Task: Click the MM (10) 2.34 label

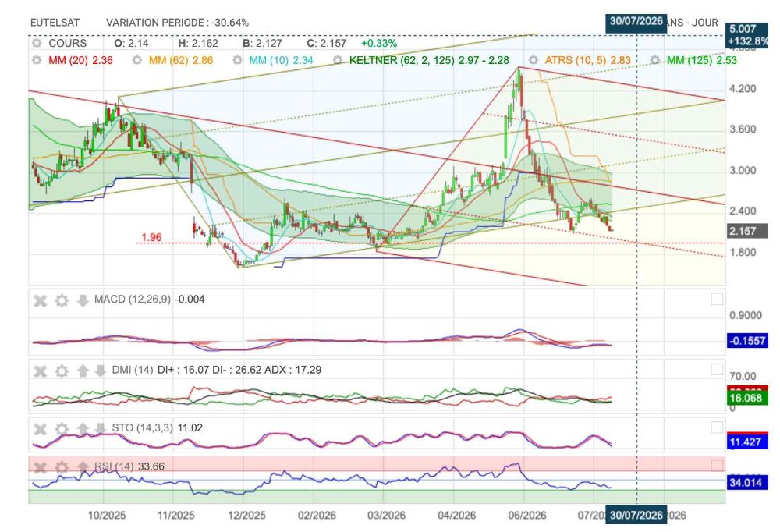Action: click(281, 60)
